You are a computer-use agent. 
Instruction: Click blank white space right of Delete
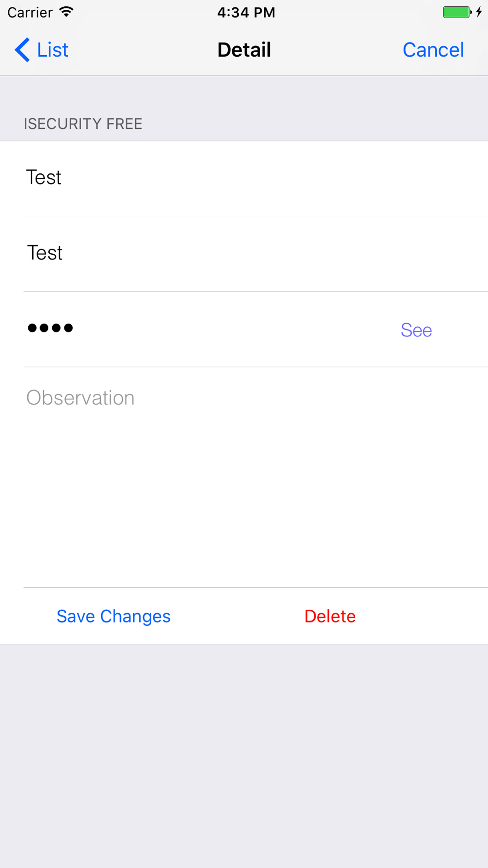click(425, 616)
